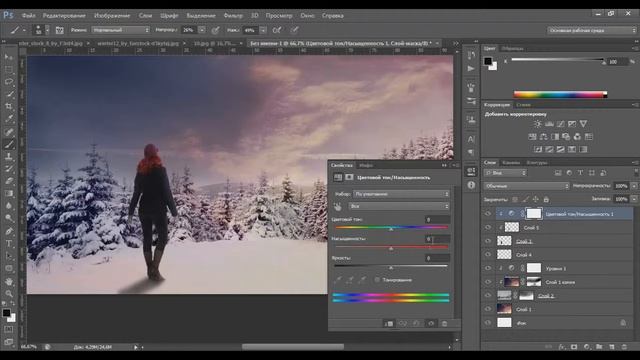The width and height of the screenshot is (640, 360).
Task: Open layer filter Вид dropdown
Action: [x=505, y=173]
